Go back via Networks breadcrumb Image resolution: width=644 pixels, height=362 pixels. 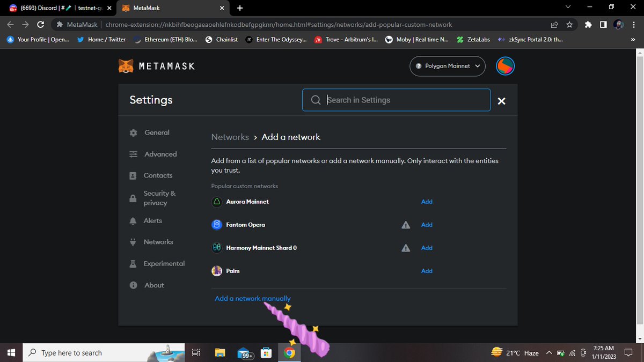[230, 137]
